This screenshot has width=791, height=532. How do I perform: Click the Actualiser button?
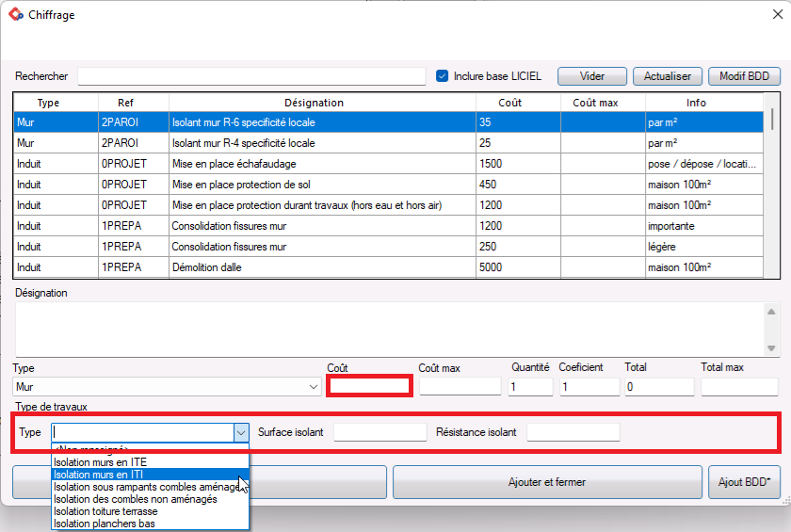(x=667, y=76)
